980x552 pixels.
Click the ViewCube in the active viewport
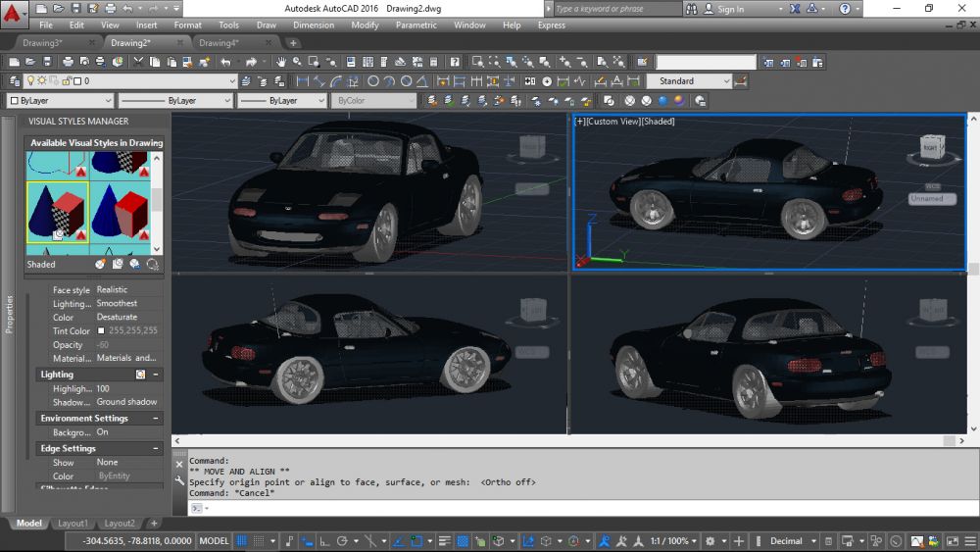(x=931, y=147)
